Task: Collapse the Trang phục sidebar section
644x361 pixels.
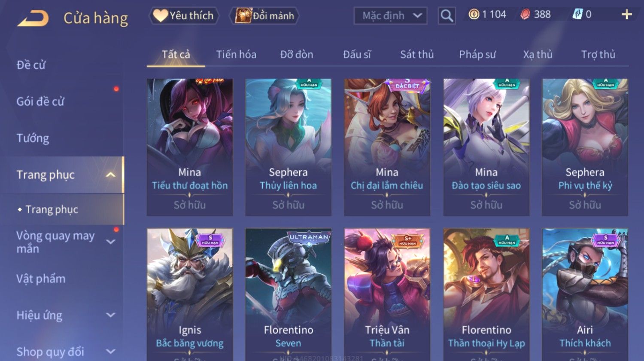Action: pyautogui.click(x=110, y=174)
